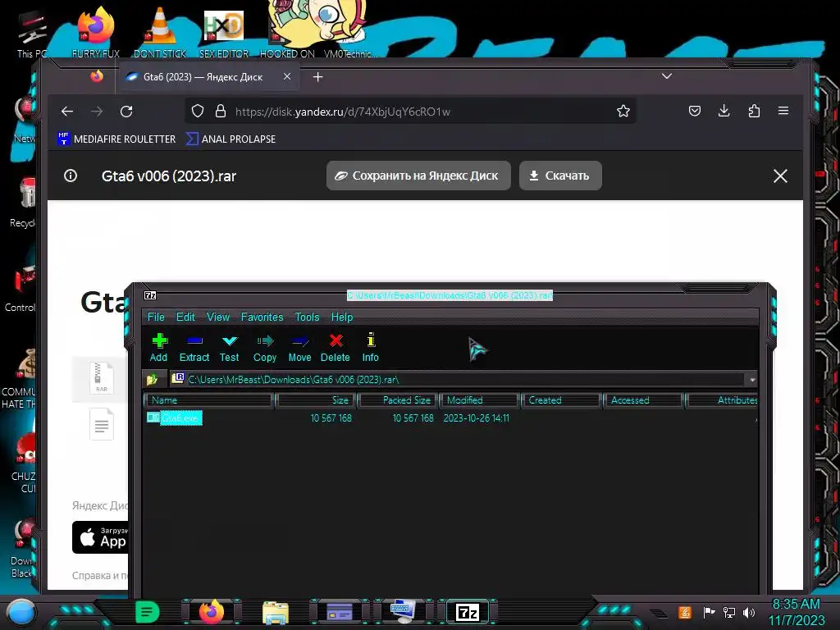This screenshot has height=630, width=840.
Task: Close the Yandex file preview with X
Action: [781, 176]
